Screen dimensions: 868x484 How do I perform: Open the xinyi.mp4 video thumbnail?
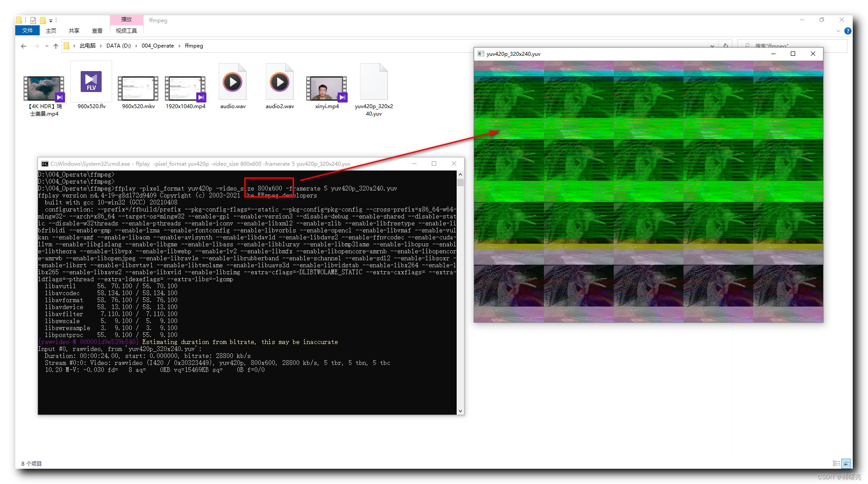click(326, 88)
